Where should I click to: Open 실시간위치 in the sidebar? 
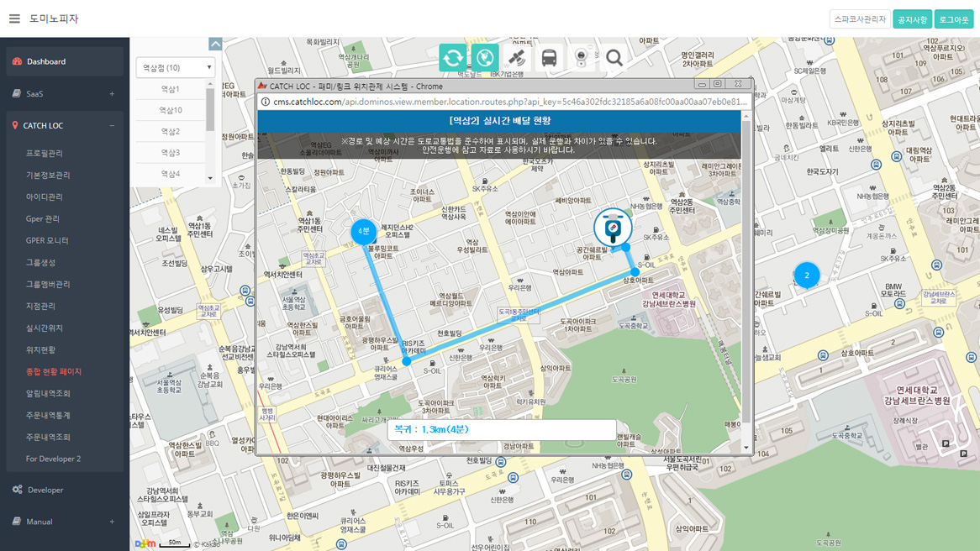pos(44,328)
